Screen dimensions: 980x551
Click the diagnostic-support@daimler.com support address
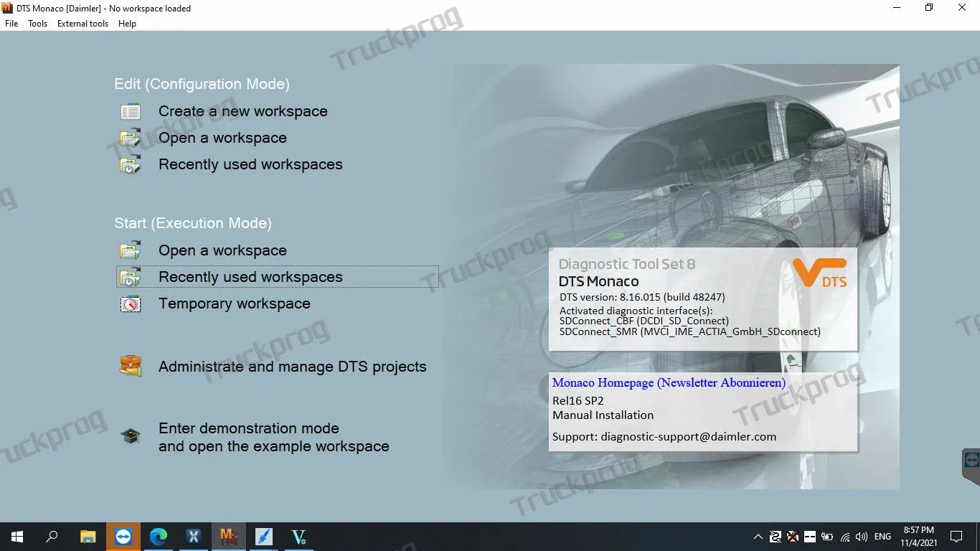point(689,436)
